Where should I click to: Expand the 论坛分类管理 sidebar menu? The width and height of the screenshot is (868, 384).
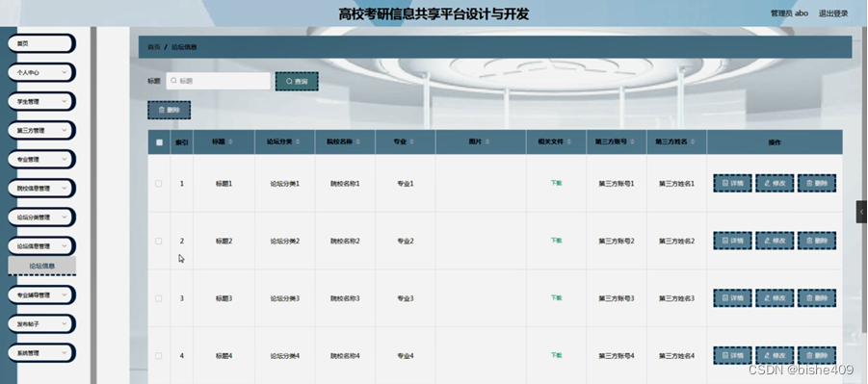(x=41, y=218)
